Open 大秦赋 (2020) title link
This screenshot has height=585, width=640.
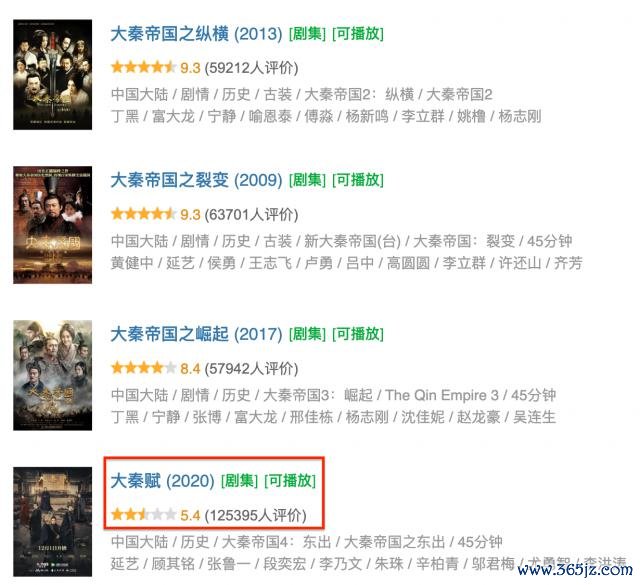162,481
